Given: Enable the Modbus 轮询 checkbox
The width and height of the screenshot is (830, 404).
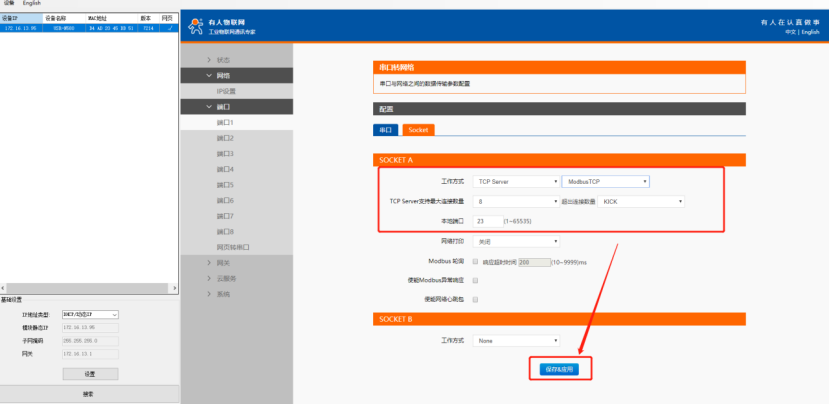Looking at the screenshot, I should coord(475,261).
